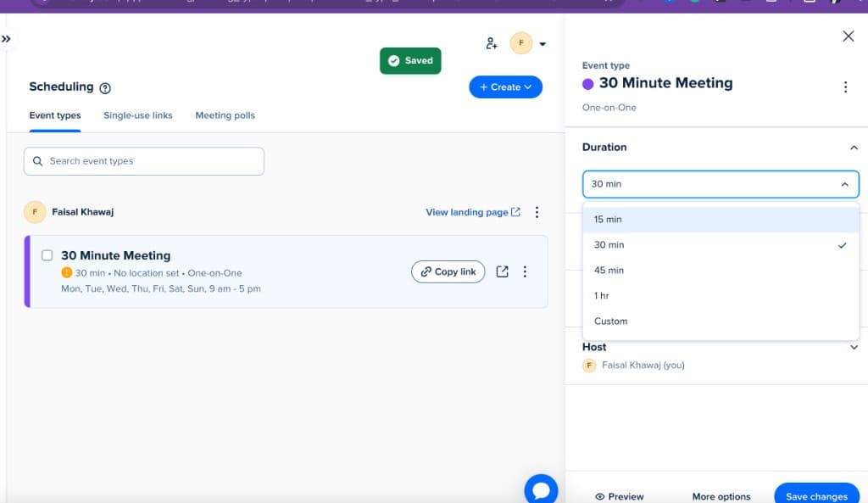Click More options
Image resolution: width=868 pixels, height=503 pixels.
tap(721, 496)
